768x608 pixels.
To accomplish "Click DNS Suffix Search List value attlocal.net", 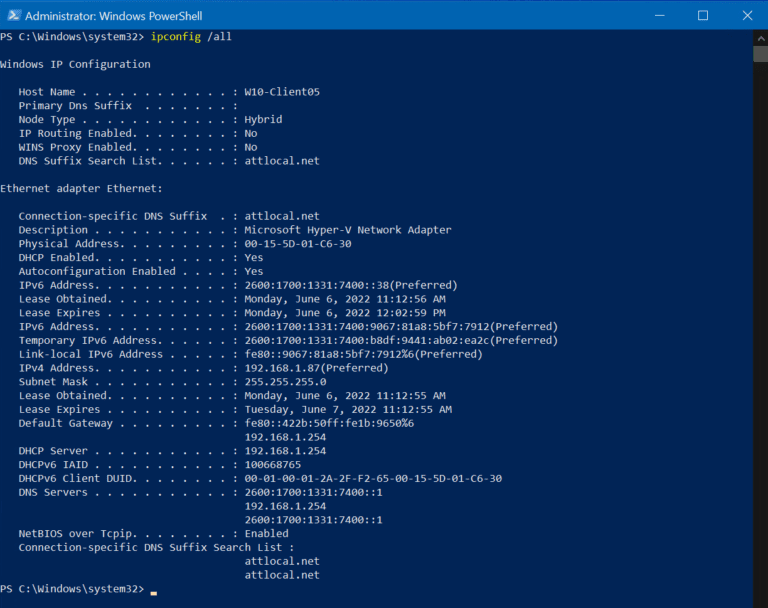I will click(x=282, y=161).
